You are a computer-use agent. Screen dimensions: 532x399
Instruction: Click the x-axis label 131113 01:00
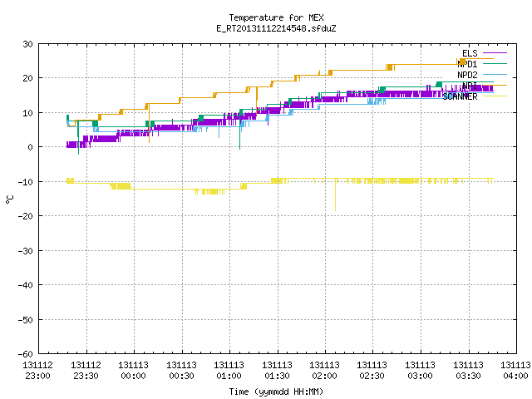(x=229, y=371)
